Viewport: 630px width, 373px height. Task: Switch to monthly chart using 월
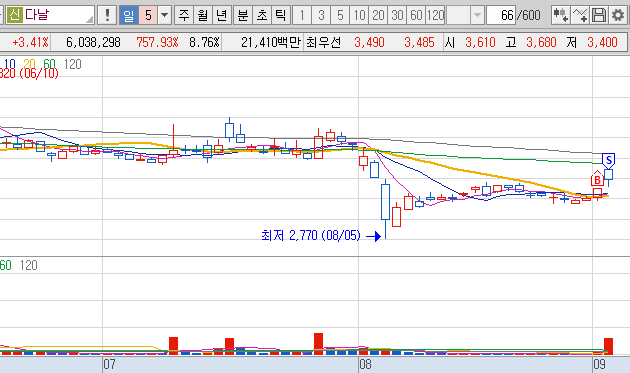[x=203, y=15]
